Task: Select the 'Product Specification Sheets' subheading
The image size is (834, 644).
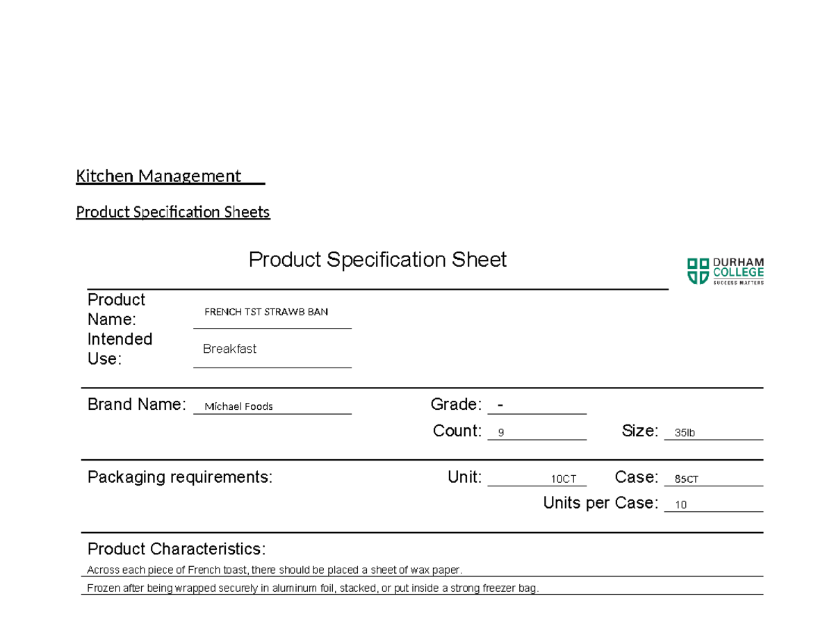Action: [172, 212]
